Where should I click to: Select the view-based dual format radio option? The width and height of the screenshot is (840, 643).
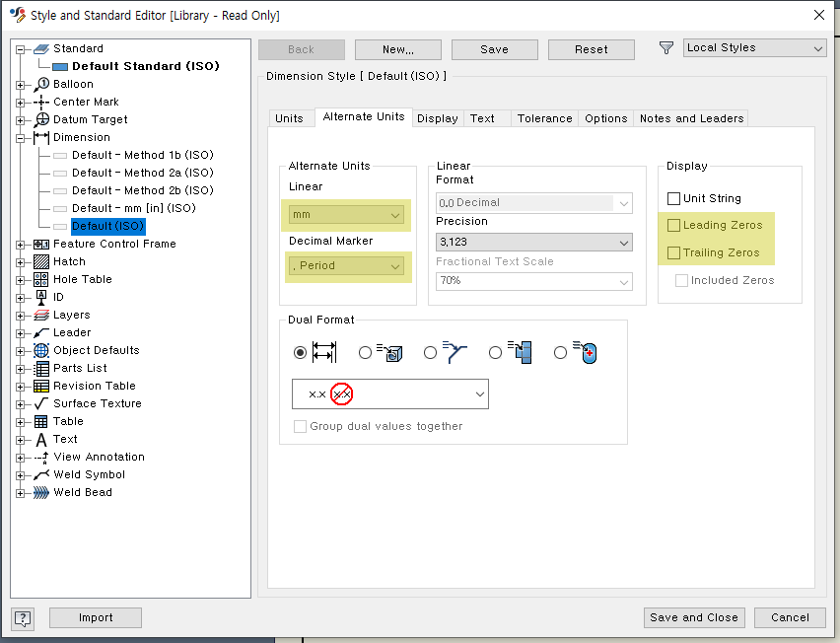pyautogui.click(x=365, y=353)
